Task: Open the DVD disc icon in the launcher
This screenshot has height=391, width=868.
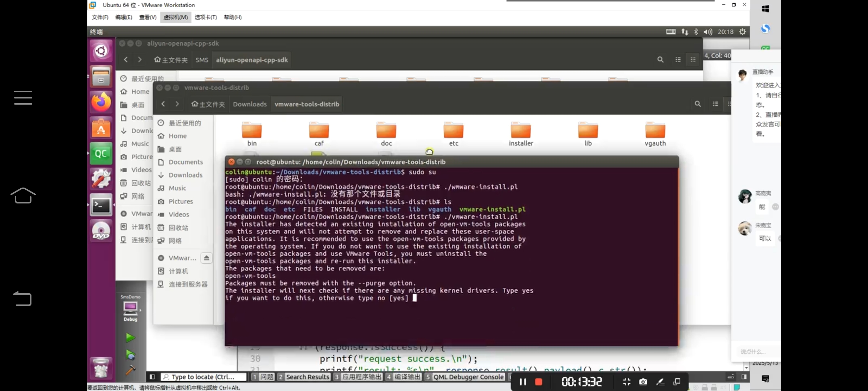Action: point(101,231)
